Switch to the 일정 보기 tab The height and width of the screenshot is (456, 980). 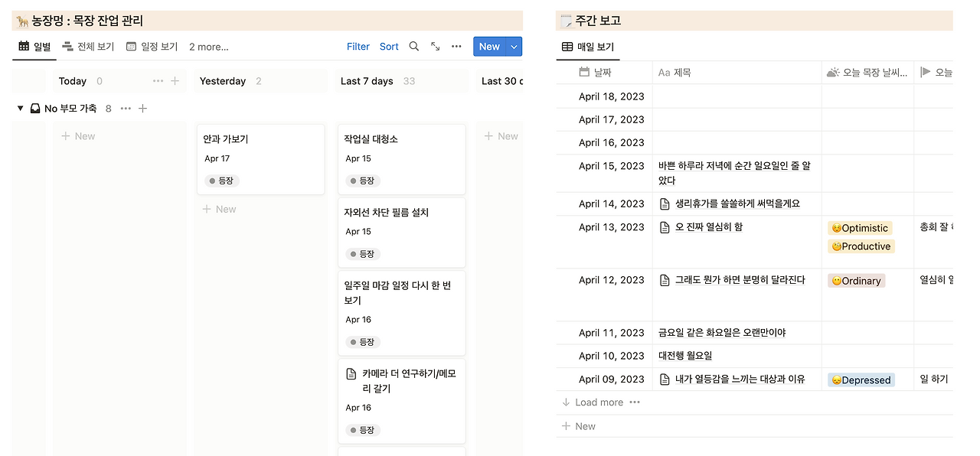[x=152, y=46]
